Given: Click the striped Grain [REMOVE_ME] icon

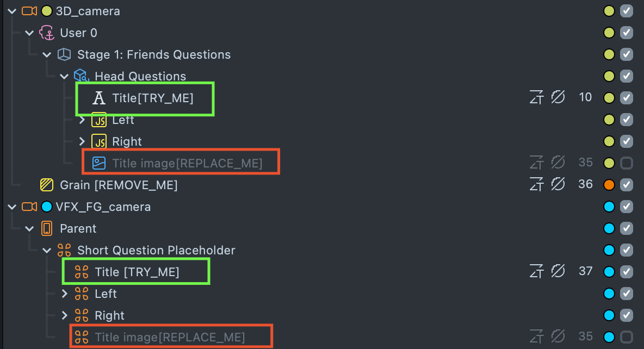Looking at the screenshot, I should tap(47, 185).
